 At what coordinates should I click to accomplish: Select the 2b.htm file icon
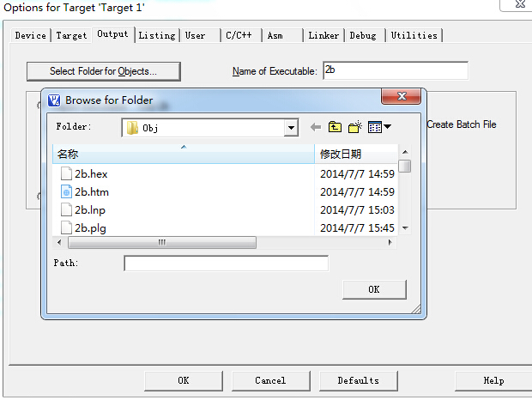pos(66,191)
